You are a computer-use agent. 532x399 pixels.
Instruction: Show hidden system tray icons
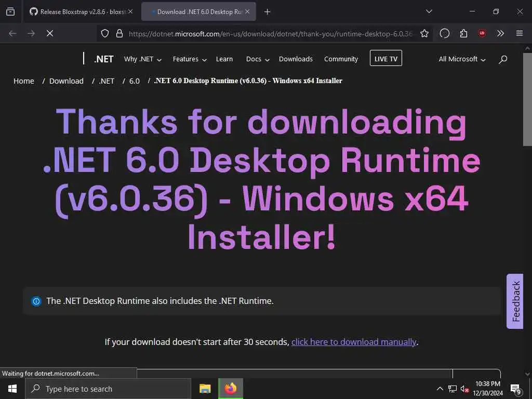point(440,389)
